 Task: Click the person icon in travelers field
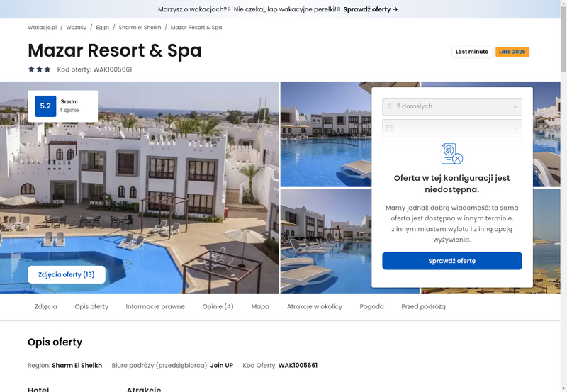(x=389, y=106)
